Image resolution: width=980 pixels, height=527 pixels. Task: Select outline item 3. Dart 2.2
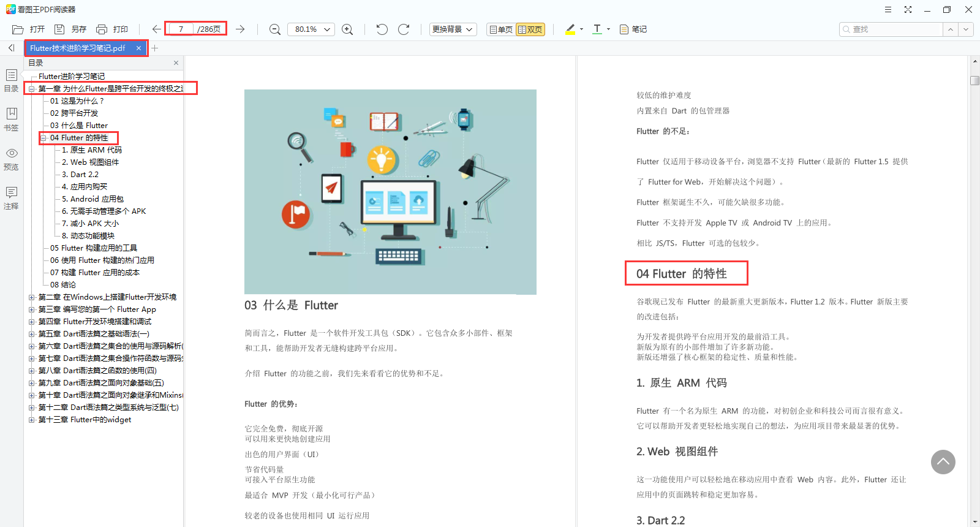point(80,175)
